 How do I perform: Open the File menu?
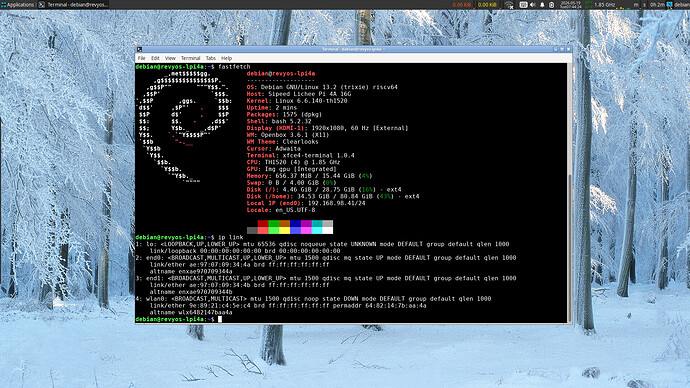(x=141, y=58)
